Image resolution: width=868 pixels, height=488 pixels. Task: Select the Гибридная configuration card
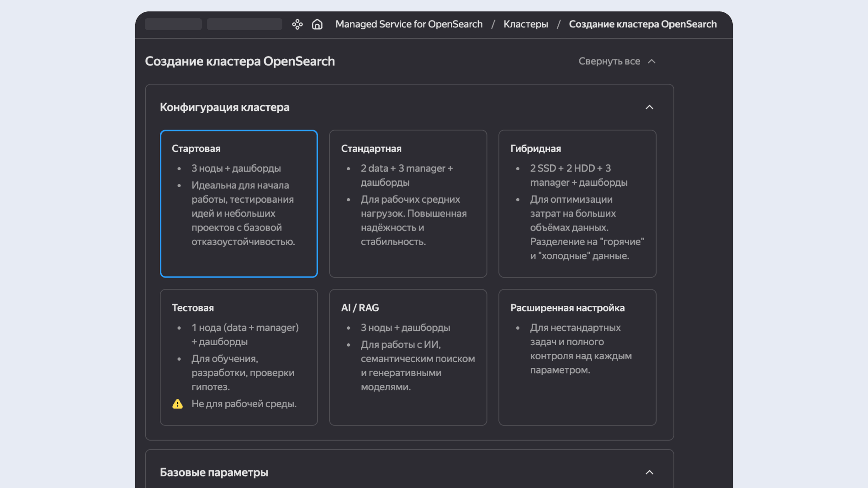577,204
